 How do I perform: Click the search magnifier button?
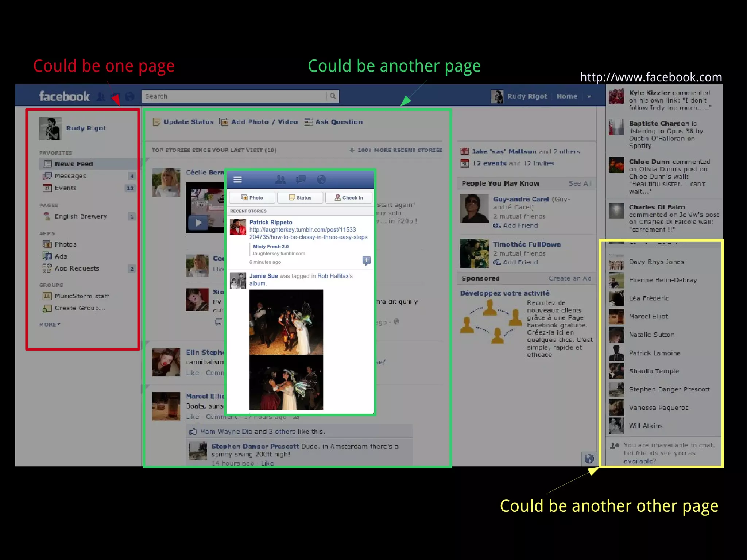(333, 96)
